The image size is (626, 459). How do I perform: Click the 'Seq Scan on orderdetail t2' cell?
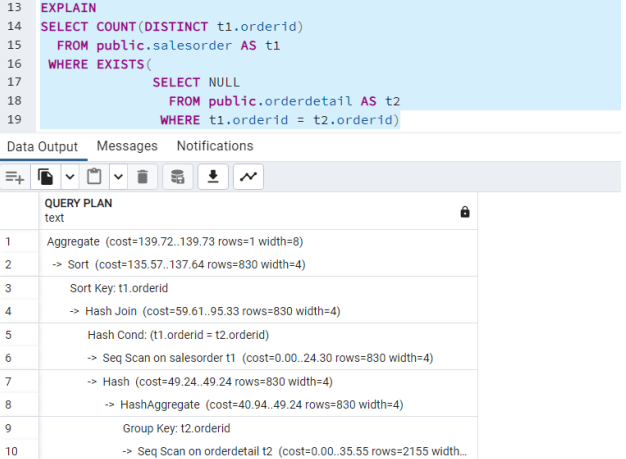click(x=258, y=451)
